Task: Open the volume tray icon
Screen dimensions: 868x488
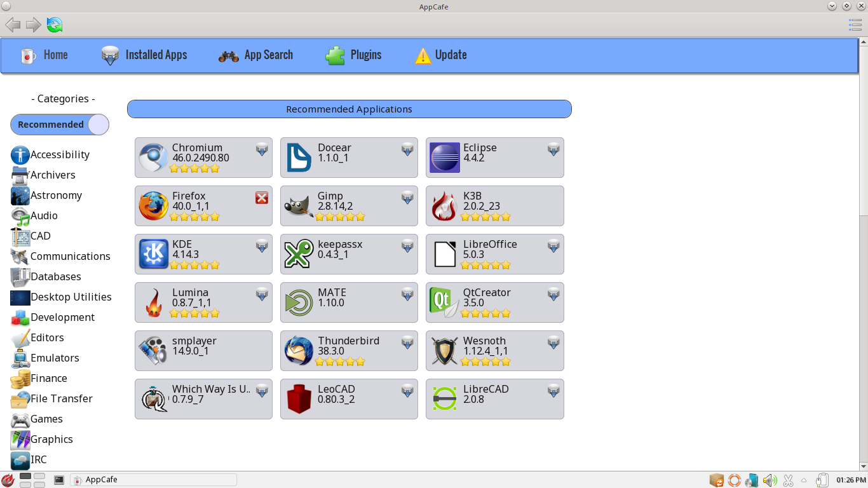Action: 770,480
